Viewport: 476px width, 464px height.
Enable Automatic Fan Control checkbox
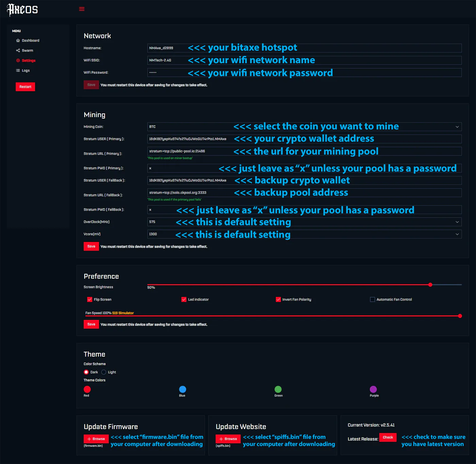pyautogui.click(x=373, y=300)
